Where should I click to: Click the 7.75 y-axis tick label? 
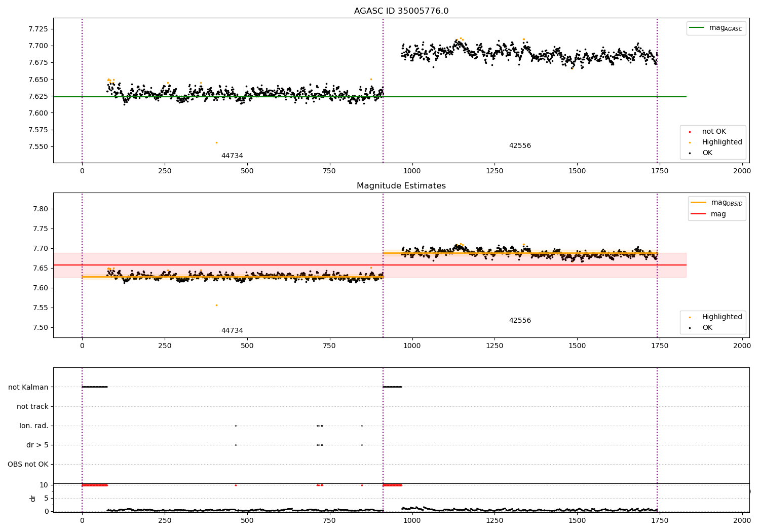[x=40, y=229]
